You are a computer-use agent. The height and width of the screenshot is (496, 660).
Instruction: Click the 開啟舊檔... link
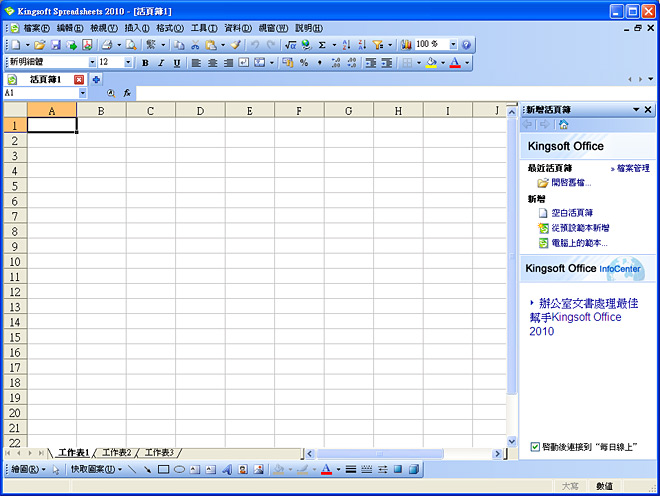coord(571,183)
